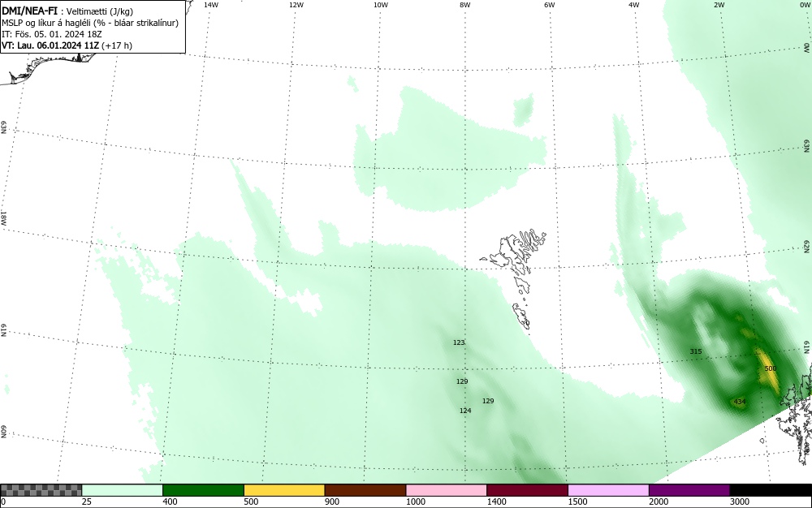This screenshot has width=812, height=508.
Task: Click the IT: Fös. 05. 01. 2024 18Z line
Action: point(52,34)
